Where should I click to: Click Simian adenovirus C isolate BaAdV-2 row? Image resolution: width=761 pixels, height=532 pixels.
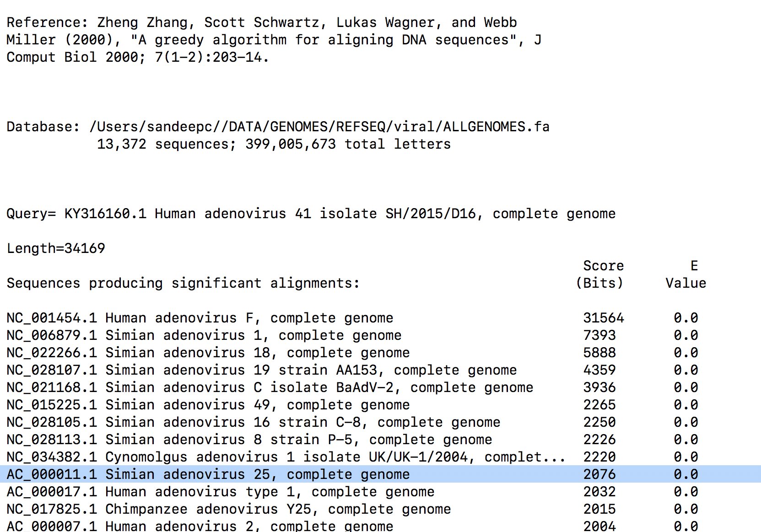(x=270, y=387)
